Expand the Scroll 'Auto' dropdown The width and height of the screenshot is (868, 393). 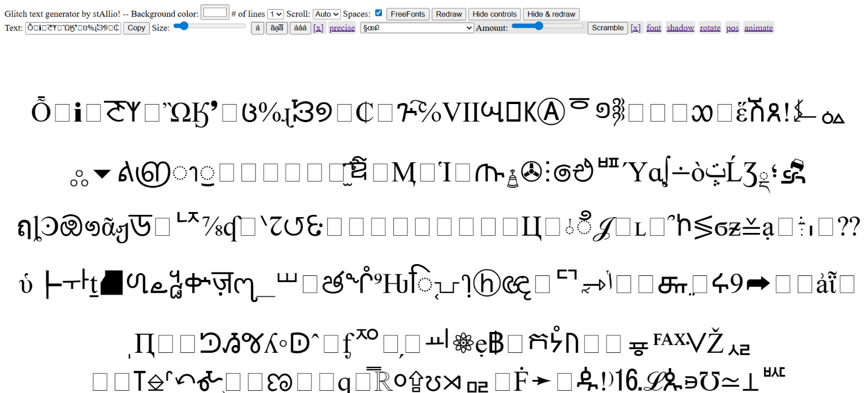[x=327, y=14]
